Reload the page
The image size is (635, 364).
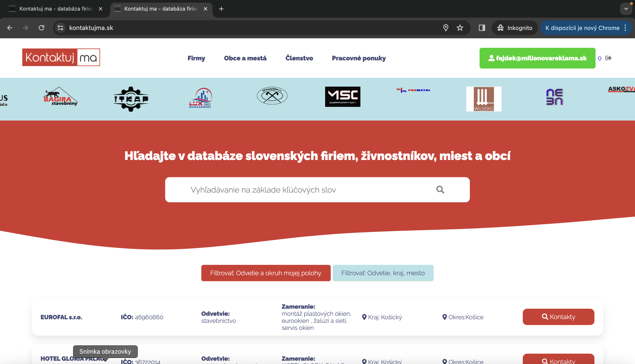point(41,28)
